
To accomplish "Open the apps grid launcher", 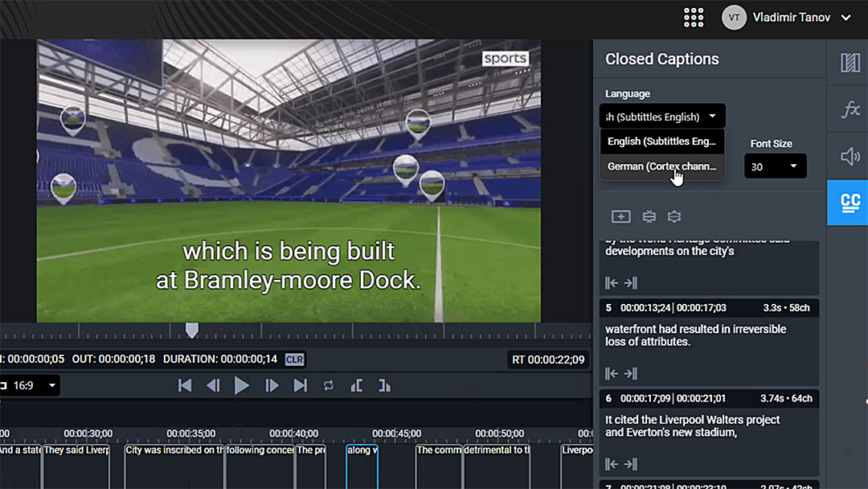I will pyautogui.click(x=693, y=18).
